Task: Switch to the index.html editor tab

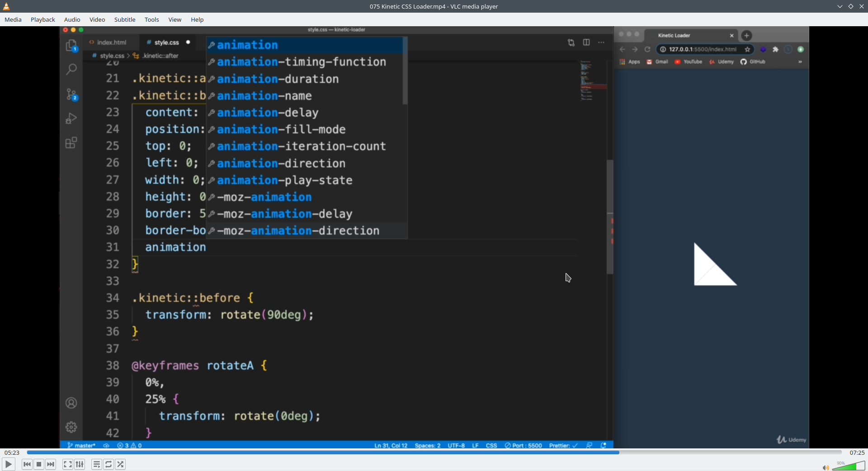Action: coord(108,42)
